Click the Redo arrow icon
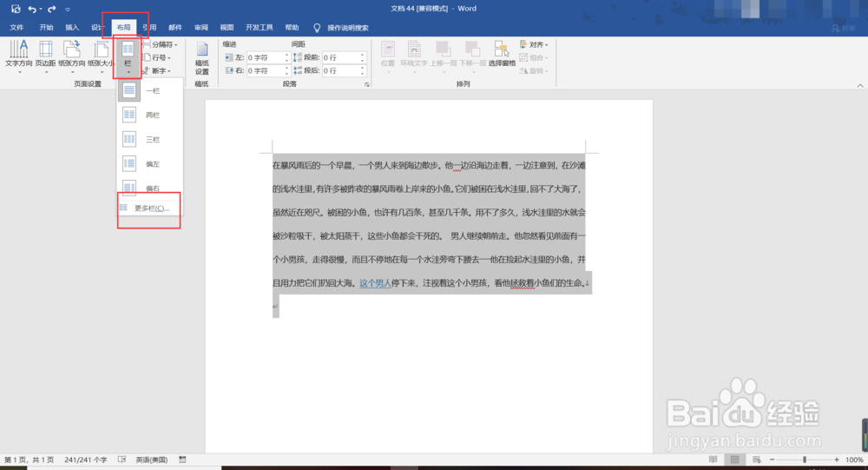The width and height of the screenshot is (868, 470). 51,9
